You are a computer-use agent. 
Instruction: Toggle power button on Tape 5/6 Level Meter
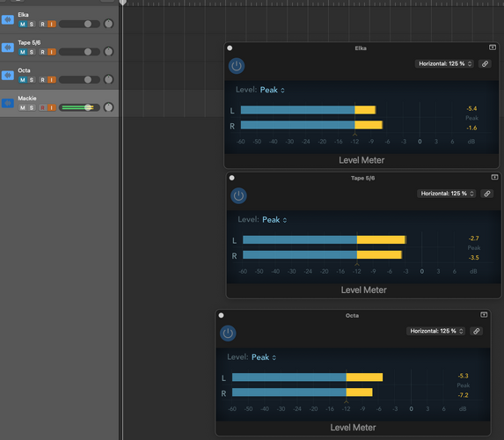point(238,195)
